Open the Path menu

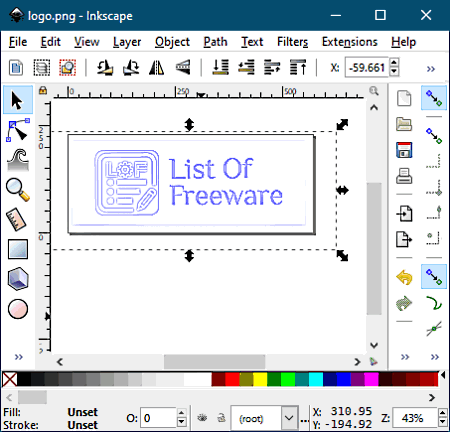pos(215,42)
